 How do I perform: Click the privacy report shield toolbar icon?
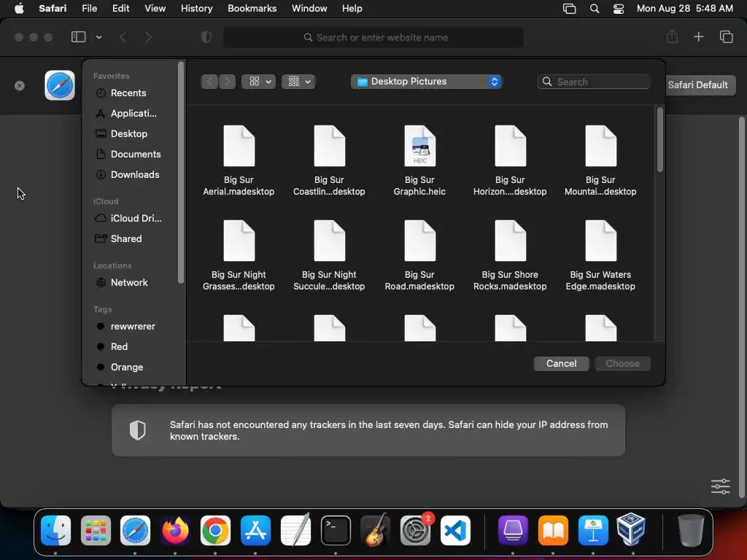point(206,37)
